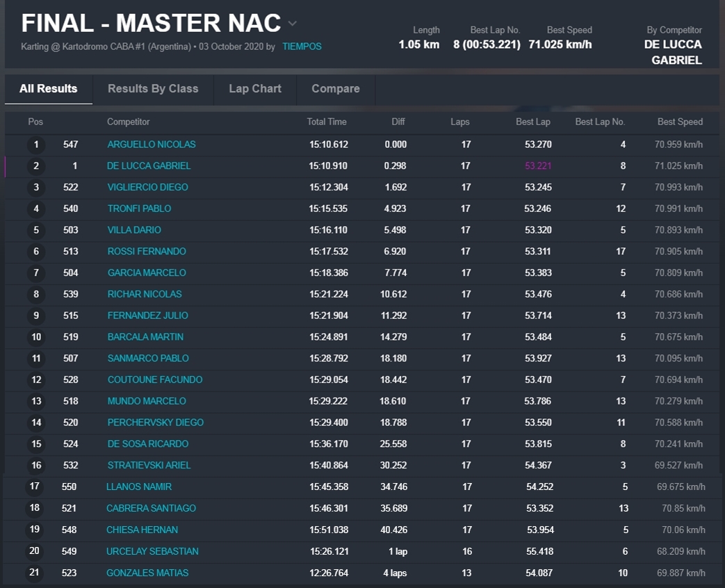Screen dimensions: 725x588
Task: Click the Best Lap column header
Action: 532,122
